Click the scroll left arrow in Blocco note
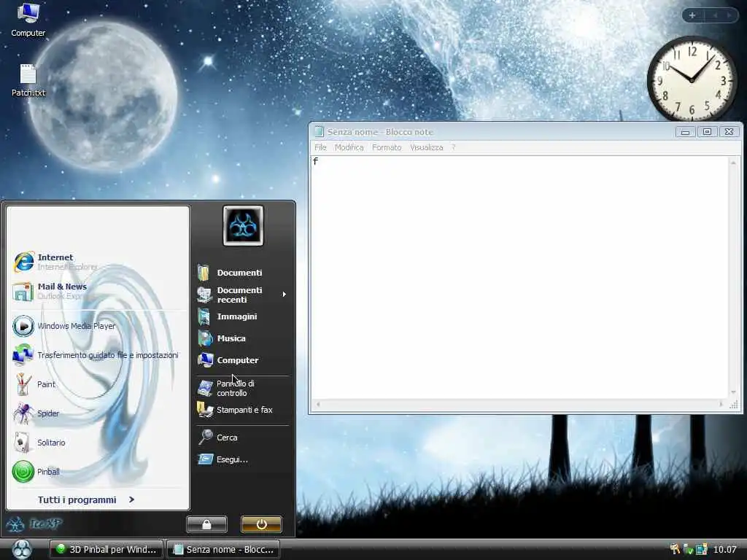747x560 pixels. coord(318,404)
